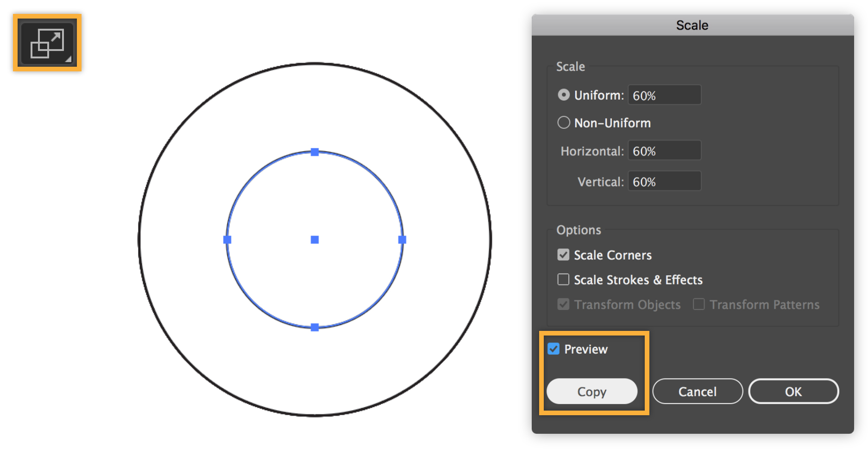Select the Uniform scaling radio button
The width and height of the screenshot is (868, 456).
[563, 95]
